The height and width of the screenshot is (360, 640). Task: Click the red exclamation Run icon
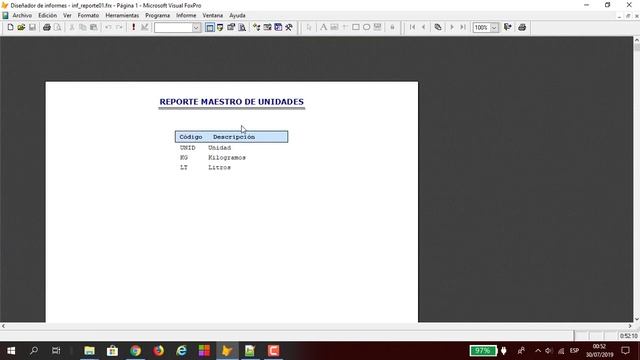coord(133,27)
